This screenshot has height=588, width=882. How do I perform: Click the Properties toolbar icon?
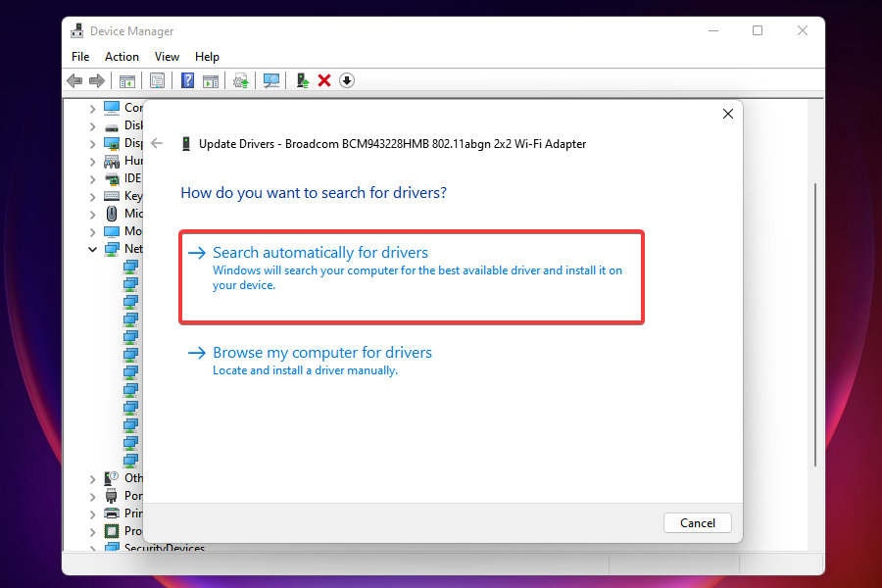(x=157, y=80)
